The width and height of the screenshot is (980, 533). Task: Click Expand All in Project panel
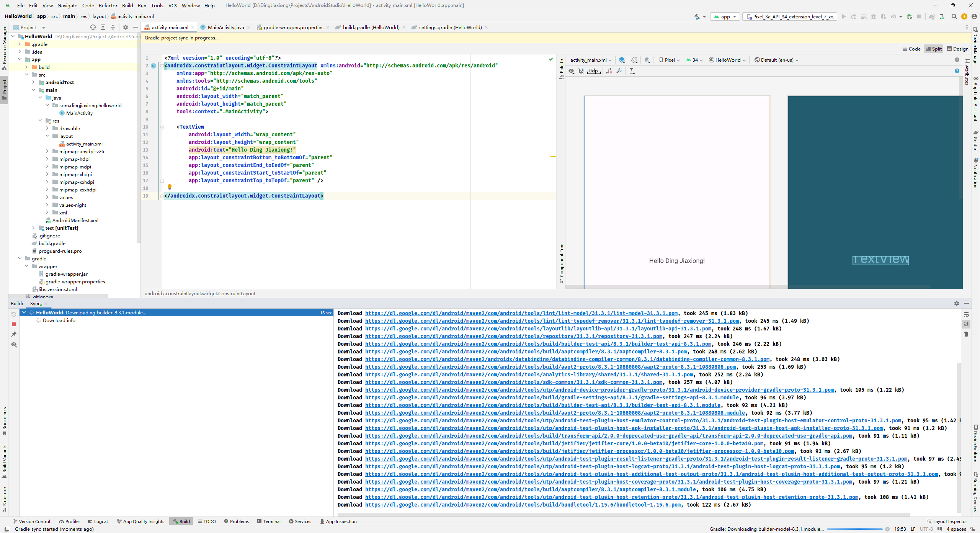[103, 27]
